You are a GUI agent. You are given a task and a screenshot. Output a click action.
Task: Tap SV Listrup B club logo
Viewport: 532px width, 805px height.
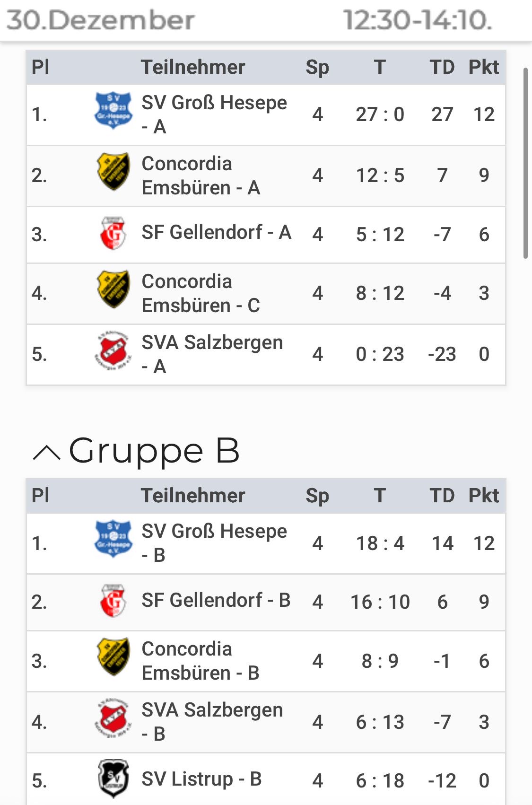113,778
